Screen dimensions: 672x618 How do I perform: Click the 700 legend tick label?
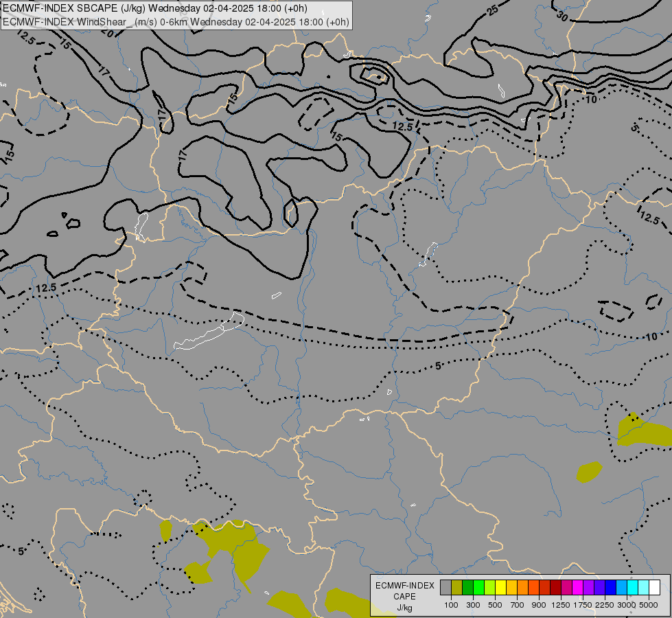tap(518, 605)
